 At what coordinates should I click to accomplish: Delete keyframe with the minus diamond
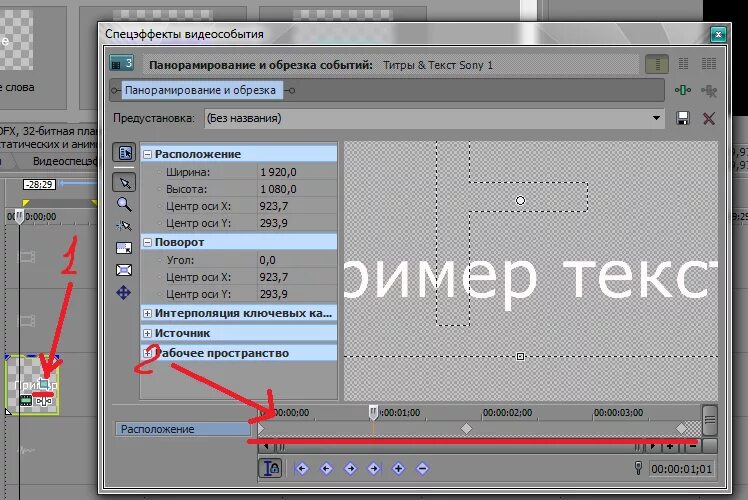coord(422,469)
